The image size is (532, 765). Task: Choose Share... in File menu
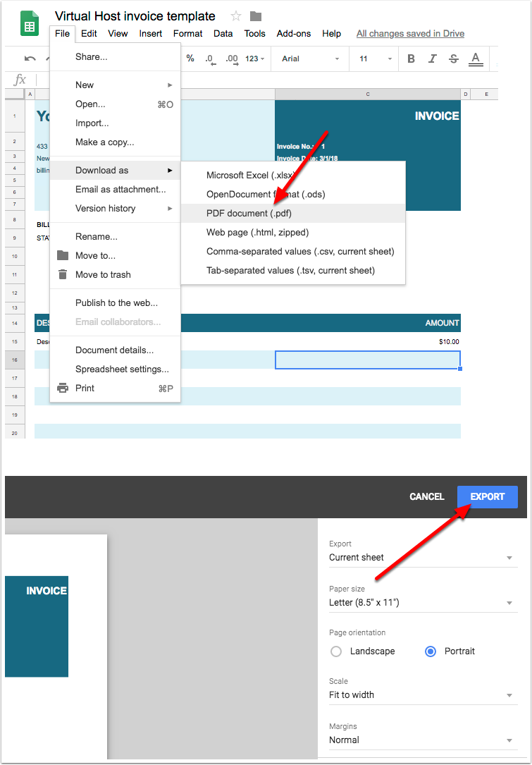[115, 57]
